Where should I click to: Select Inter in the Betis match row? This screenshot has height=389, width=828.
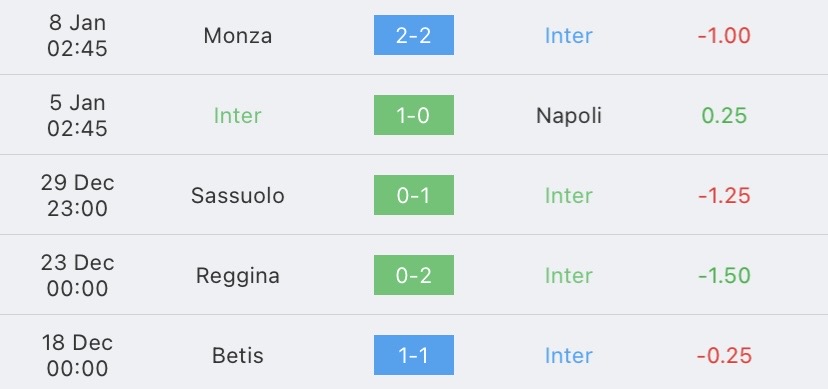(569, 355)
